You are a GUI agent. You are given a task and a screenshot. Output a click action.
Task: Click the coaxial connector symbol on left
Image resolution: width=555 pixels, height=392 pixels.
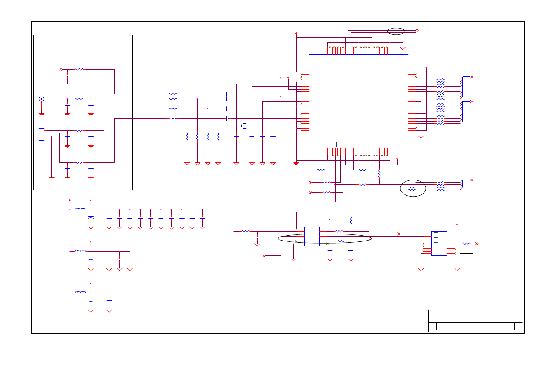[41, 99]
